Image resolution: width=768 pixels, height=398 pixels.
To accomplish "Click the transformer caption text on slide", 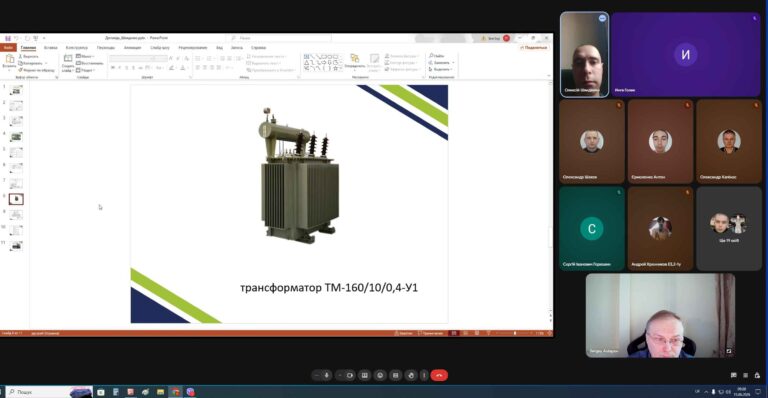I will click(329, 287).
